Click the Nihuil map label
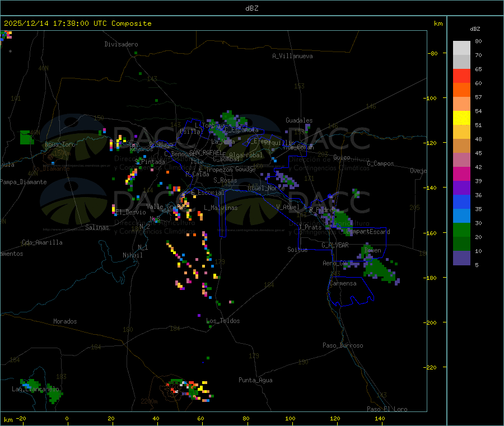Screen dimensions: 504x426 132,255
